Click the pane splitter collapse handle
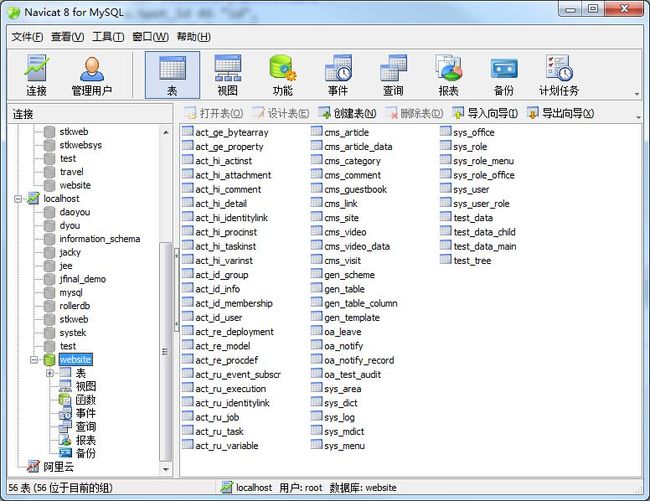 176,290
